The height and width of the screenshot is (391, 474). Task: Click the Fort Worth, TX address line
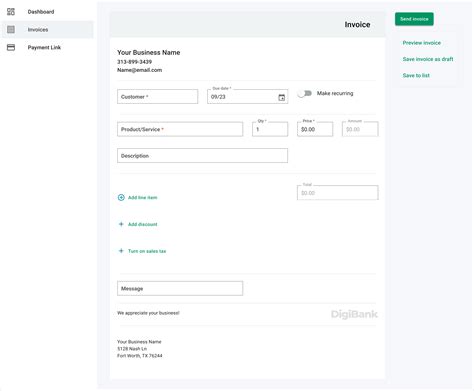(140, 356)
